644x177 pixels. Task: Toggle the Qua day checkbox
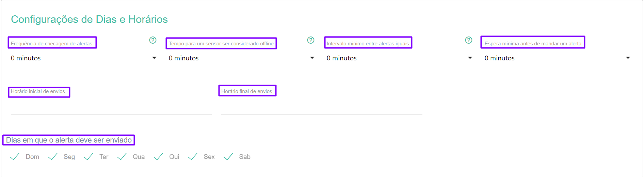pos(122,157)
